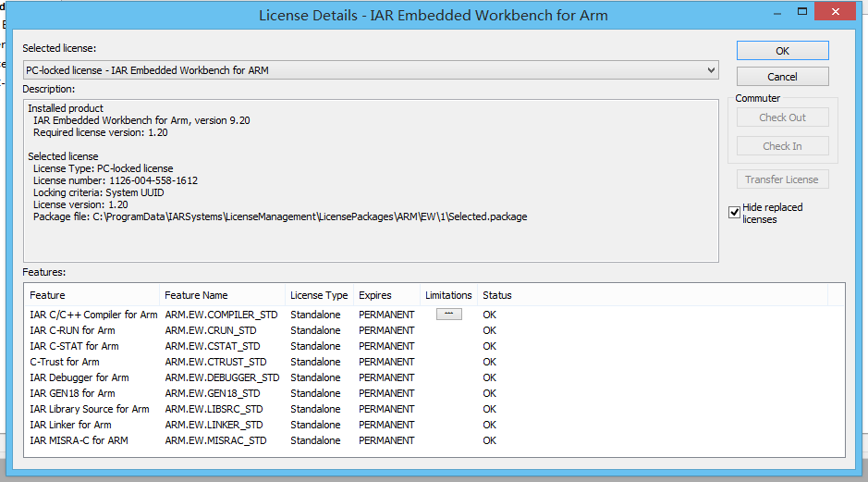Click the Limitations column header
868x482 pixels.
point(448,295)
